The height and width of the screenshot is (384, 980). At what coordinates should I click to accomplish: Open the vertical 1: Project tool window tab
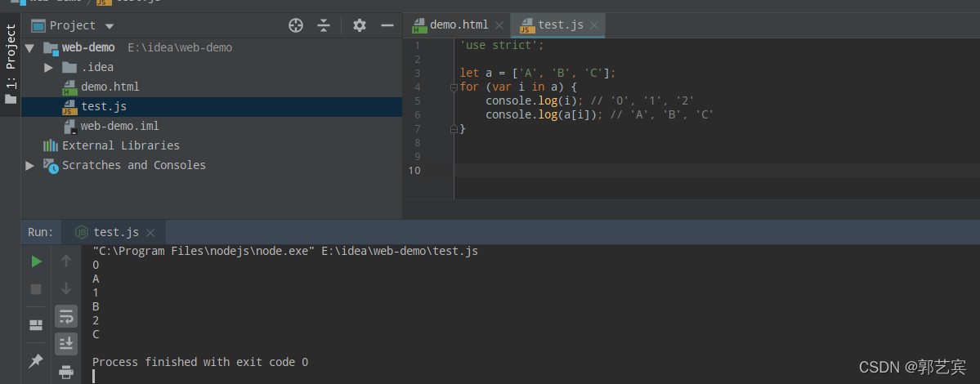point(11,64)
